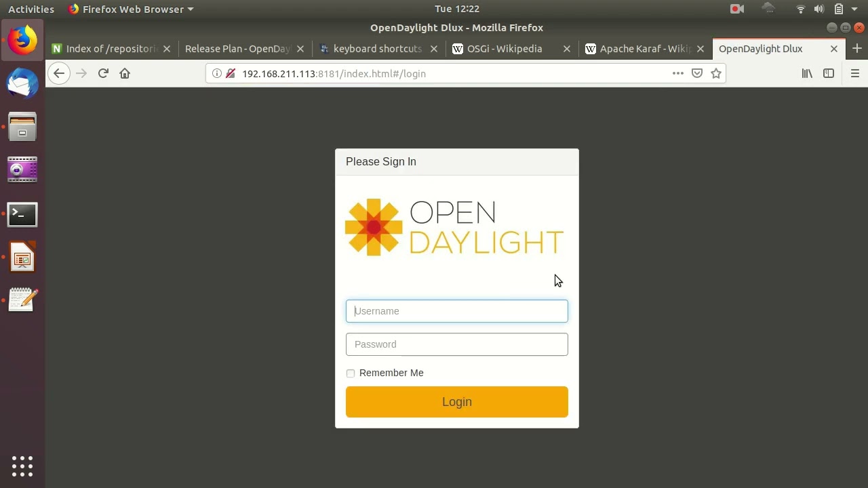Open site information icon in address bar
The image size is (868, 488).
point(216,73)
